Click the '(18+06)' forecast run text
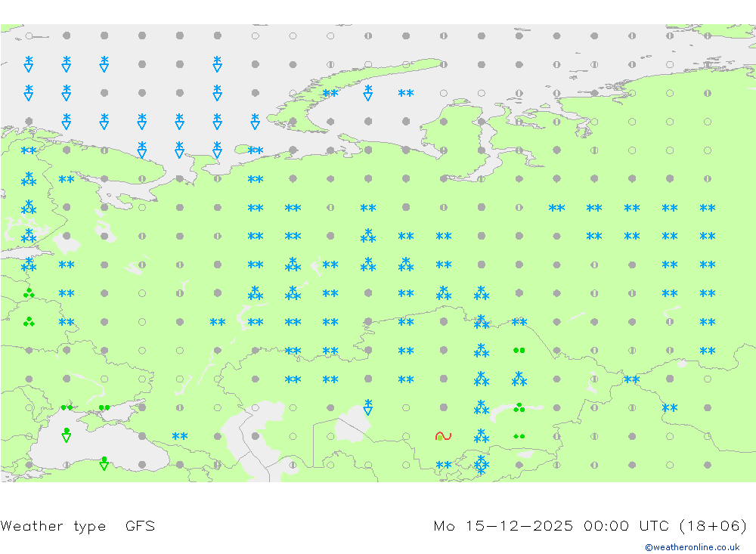The height and width of the screenshot is (554, 756). (x=713, y=525)
